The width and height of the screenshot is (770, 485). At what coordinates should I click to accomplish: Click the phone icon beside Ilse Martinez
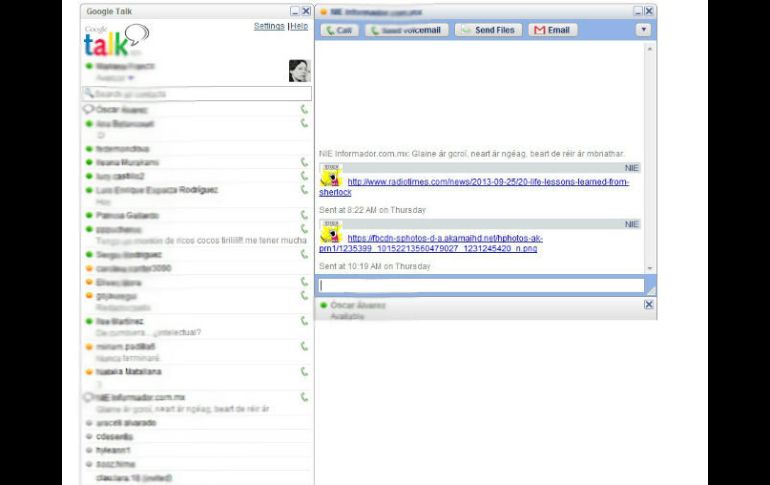304,321
